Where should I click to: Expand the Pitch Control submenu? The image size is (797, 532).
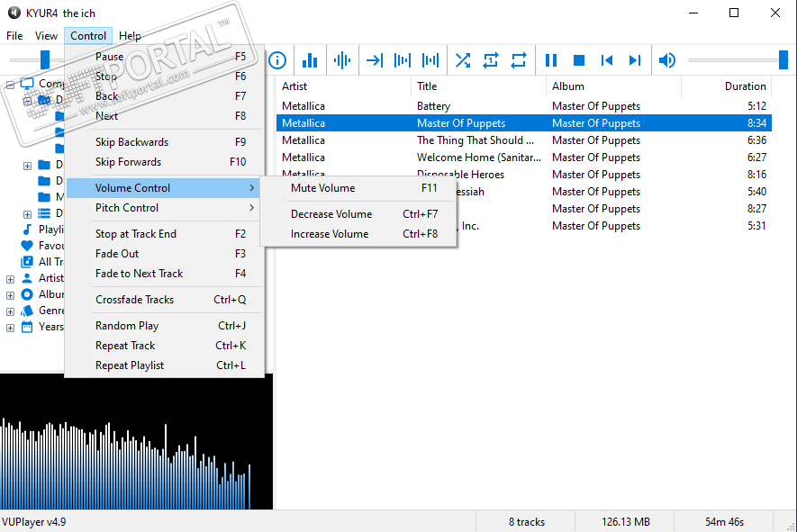click(x=165, y=208)
